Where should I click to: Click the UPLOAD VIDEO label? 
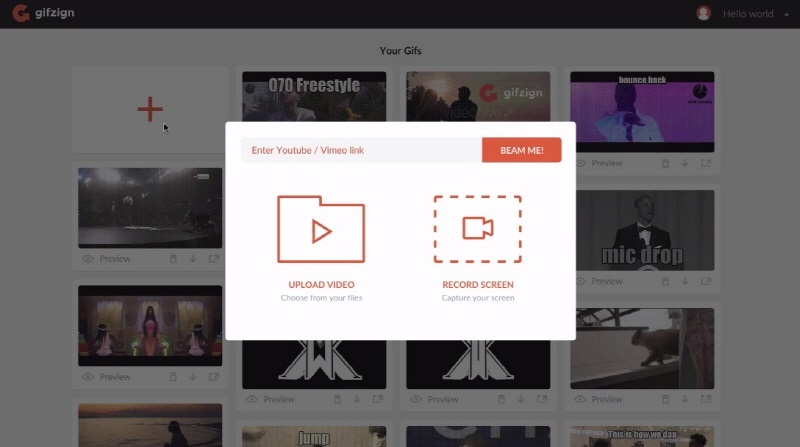point(321,285)
